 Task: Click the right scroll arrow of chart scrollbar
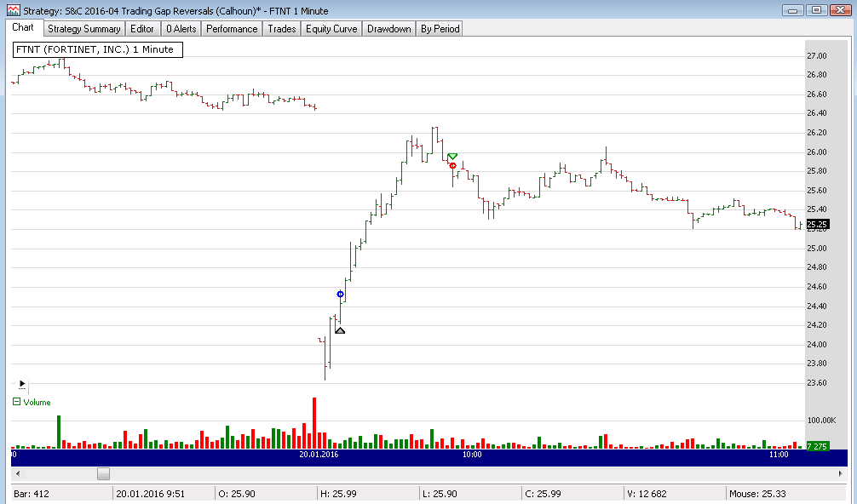(841, 473)
